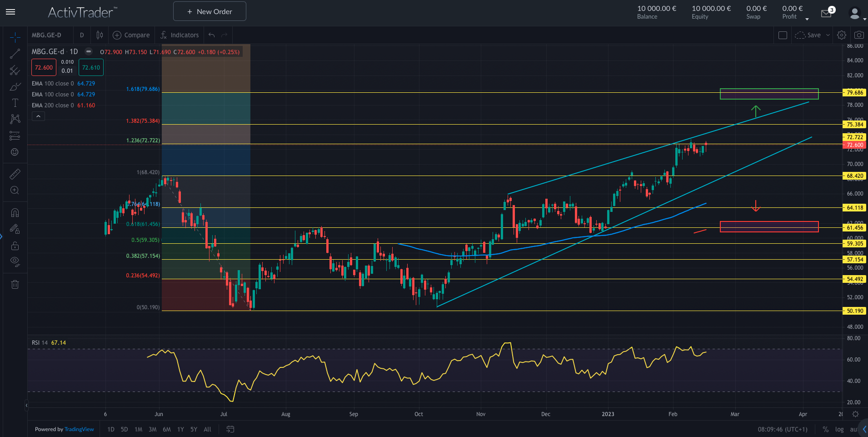Hide all drawings using the eye icon
This screenshot has width=868, height=437.
coord(15,261)
